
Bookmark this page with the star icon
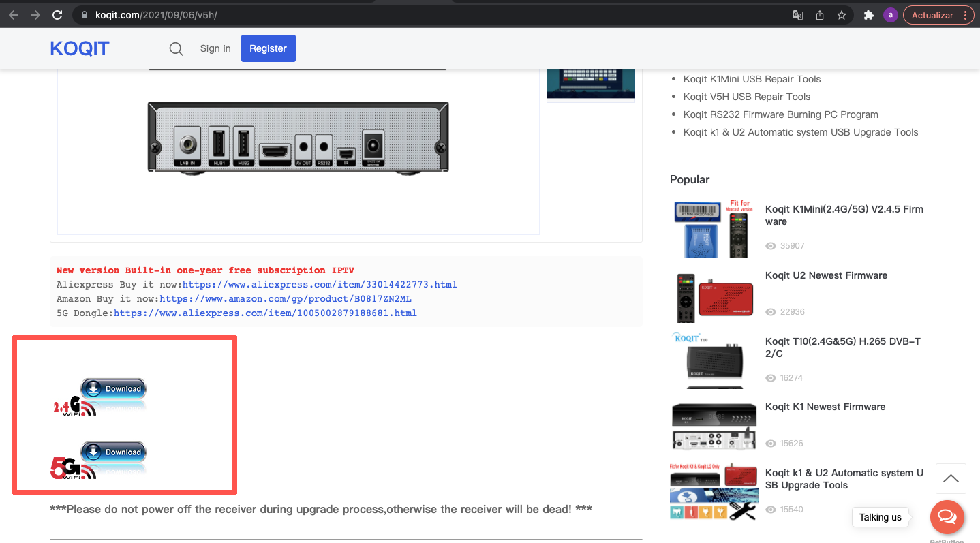(x=842, y=15)
